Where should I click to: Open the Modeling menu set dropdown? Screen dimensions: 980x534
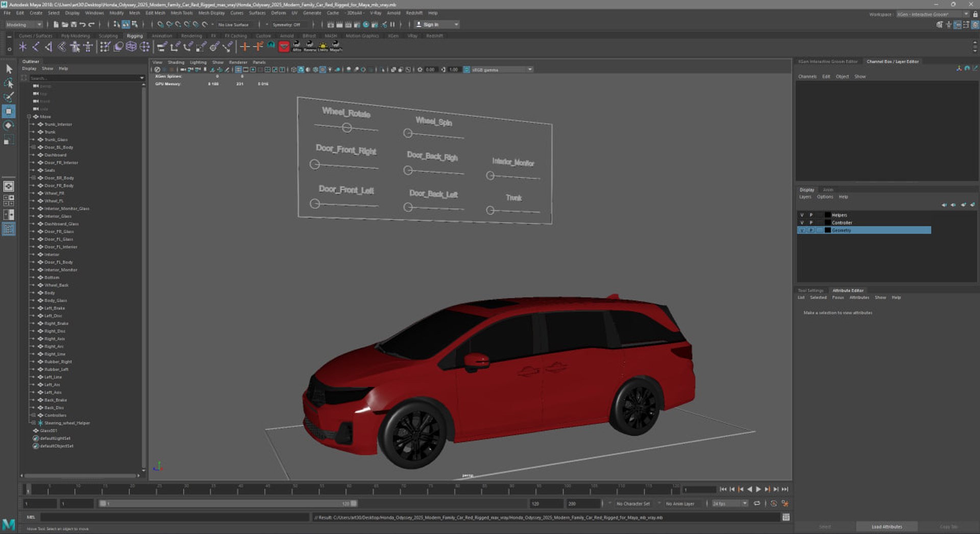(x=24, y=25)
